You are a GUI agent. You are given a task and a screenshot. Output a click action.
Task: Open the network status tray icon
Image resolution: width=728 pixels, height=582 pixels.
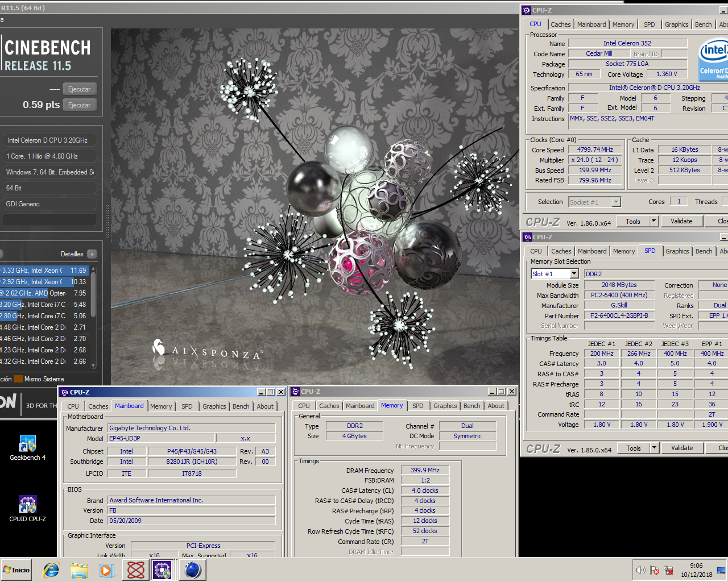click(669, 570)
